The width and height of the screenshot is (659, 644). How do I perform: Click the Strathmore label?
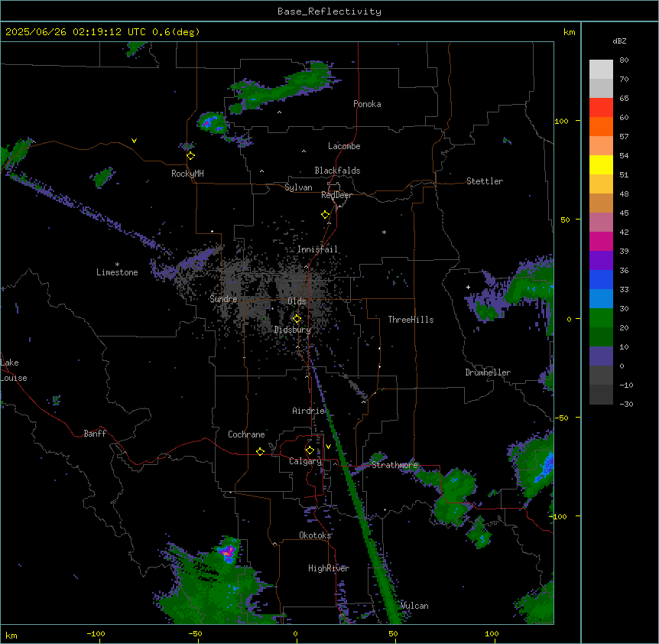(x=394, y=465)
